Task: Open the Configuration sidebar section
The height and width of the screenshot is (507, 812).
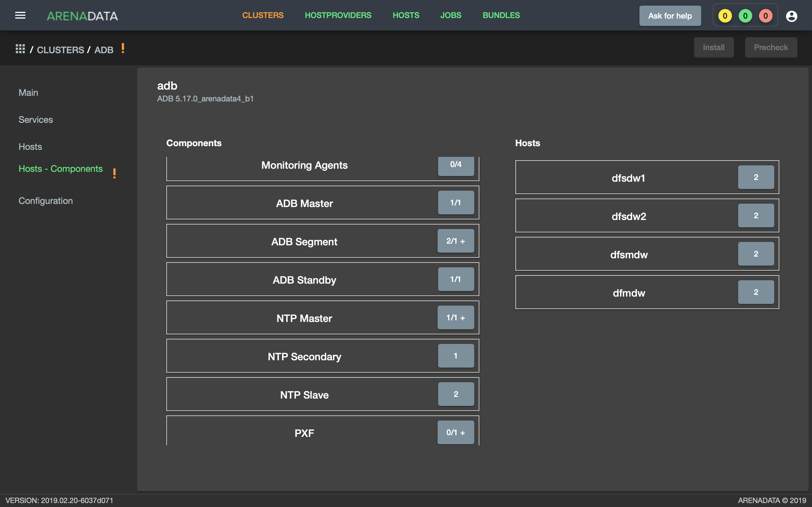Action: click(46, 201)
